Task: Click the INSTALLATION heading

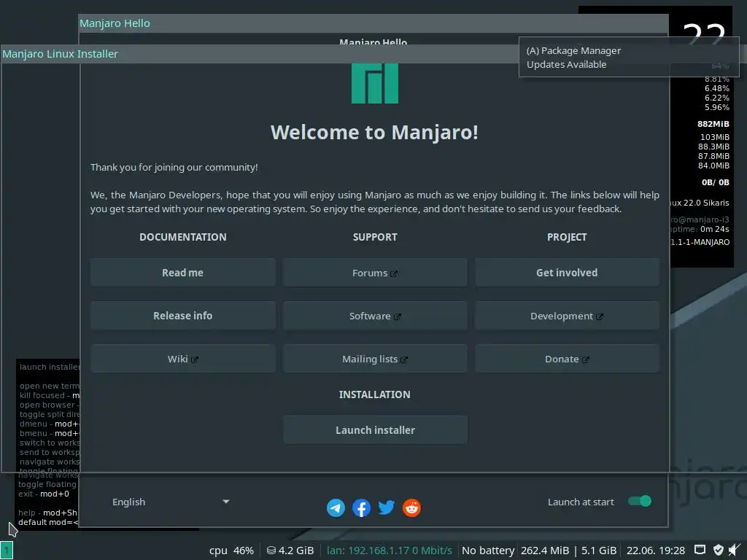Action: [374, 394]
